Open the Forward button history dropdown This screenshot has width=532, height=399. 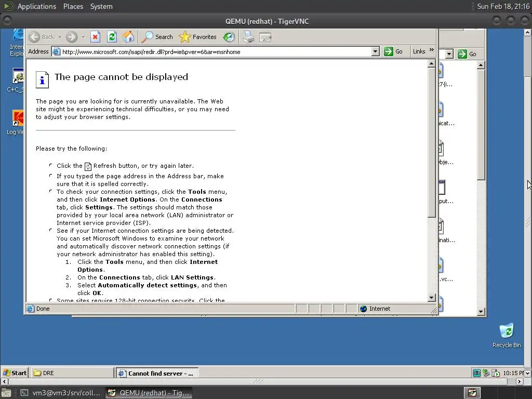[x=84, y=37]
